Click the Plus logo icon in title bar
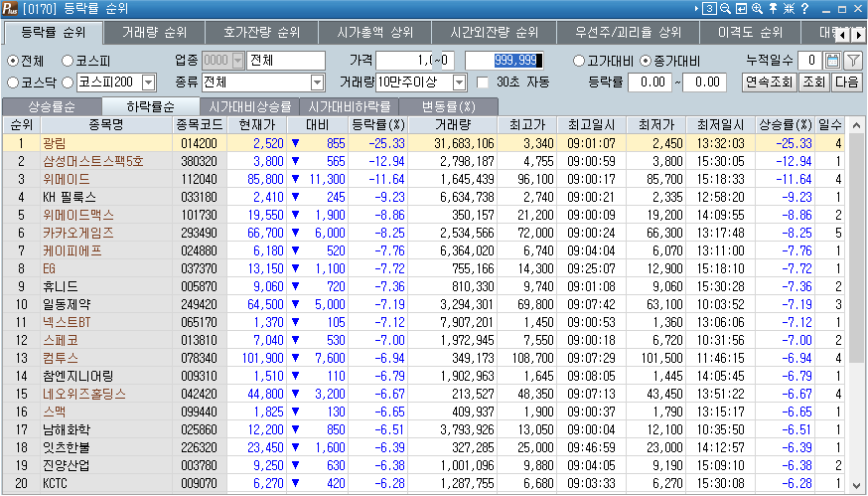The image size is (868, 496). [x=8, y=9]
